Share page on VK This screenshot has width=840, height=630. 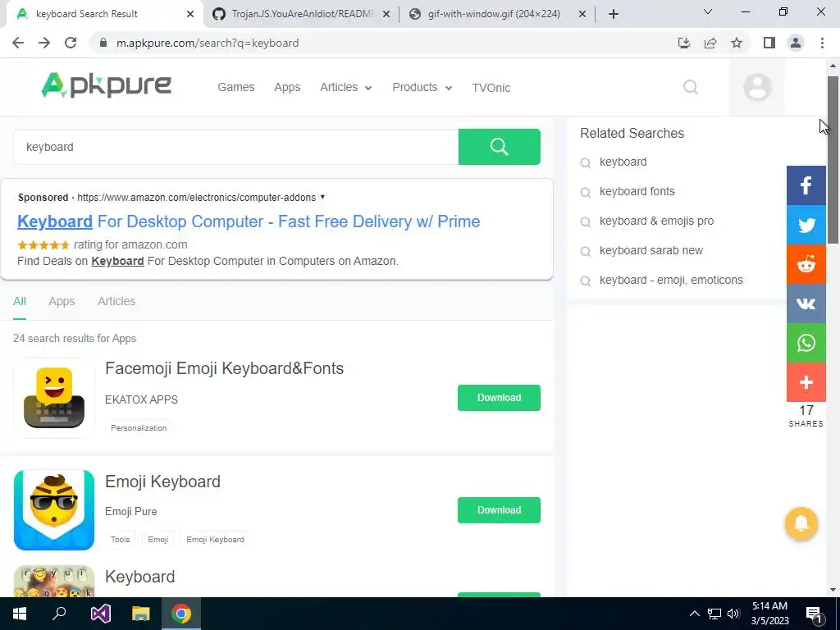[806, 304]
